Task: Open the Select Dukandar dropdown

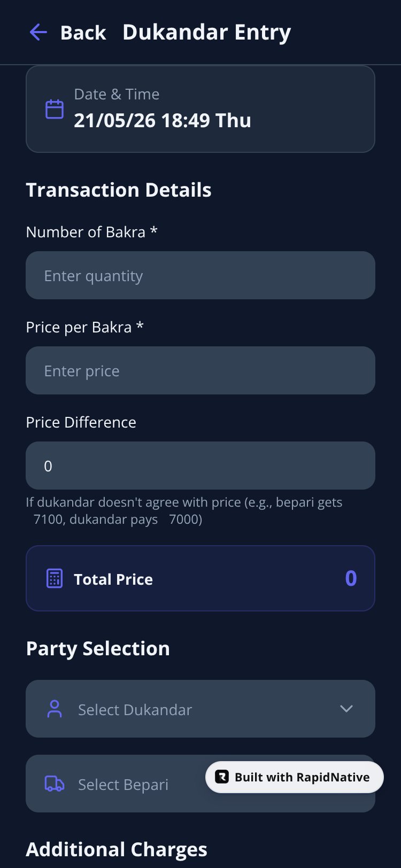Action: [200, 709]
